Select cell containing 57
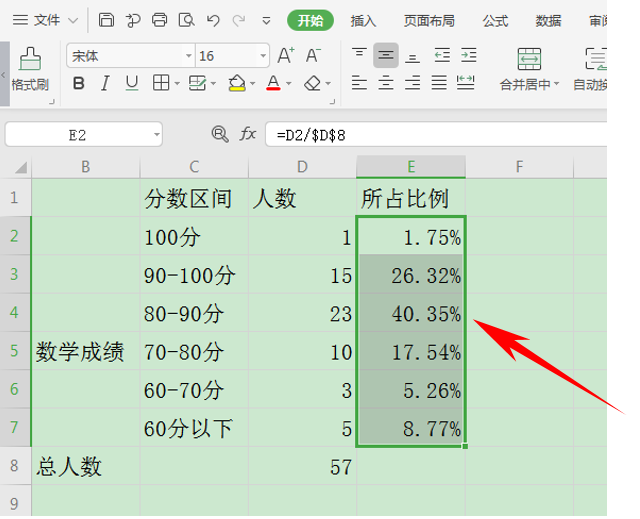Image resolution: width=640 pixels, height=519 pixels. pos(302,466)
